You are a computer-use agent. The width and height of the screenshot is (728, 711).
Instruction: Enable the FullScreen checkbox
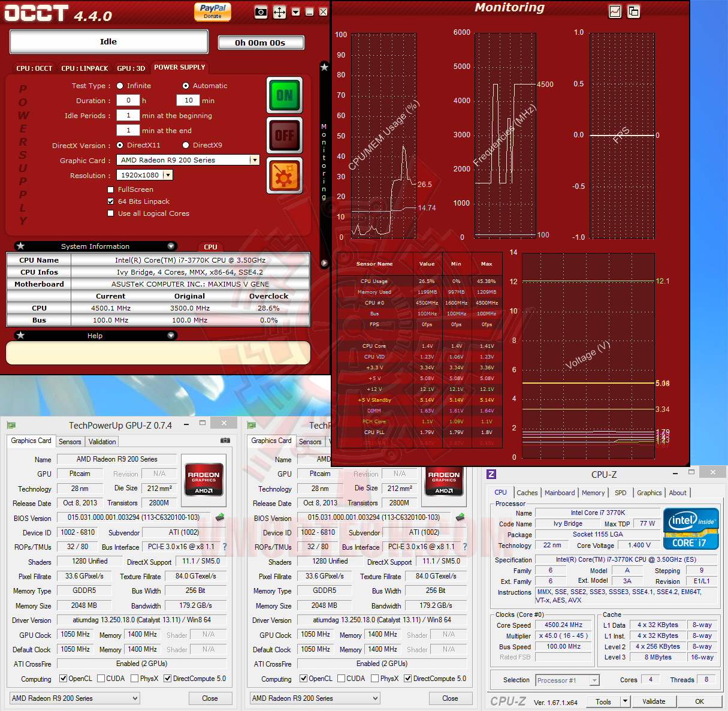[x=110, y=189]
